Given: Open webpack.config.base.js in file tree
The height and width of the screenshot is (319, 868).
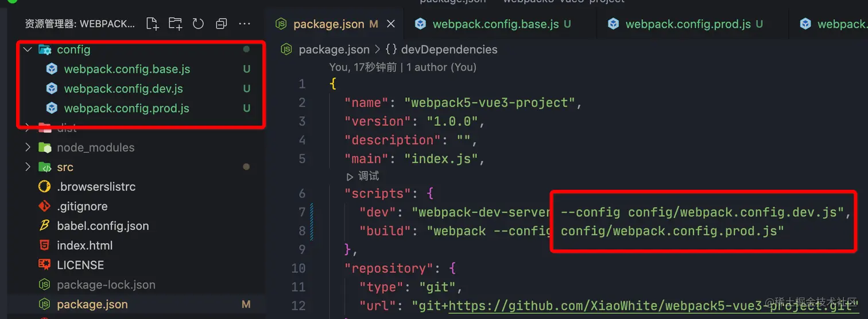Looking at the screenshot, I should pyautogui.click(x=127, y=69).
